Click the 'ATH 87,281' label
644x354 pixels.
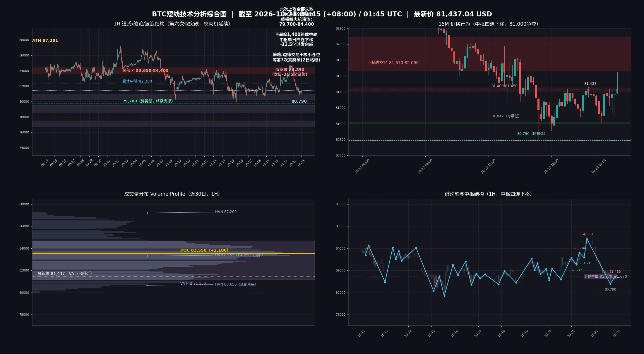coord(45,40)
